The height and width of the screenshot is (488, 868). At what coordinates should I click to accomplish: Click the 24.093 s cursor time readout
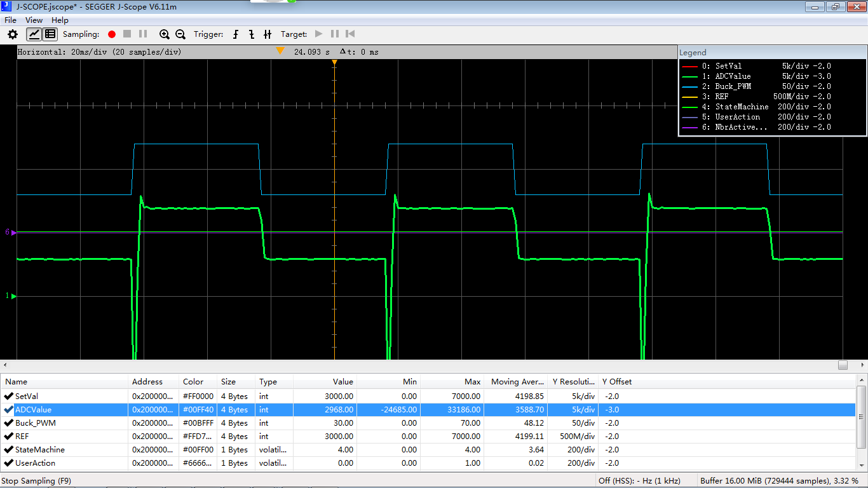tap(312, 52)
